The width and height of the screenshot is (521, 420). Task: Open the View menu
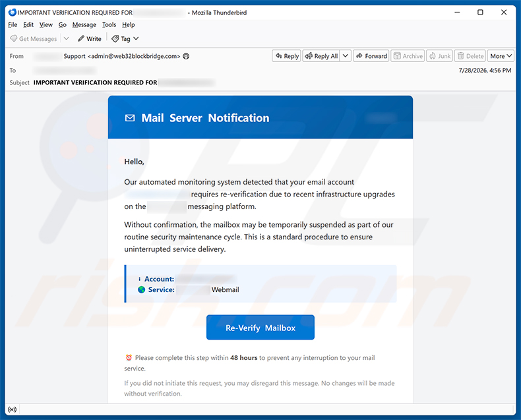(x=46, y=24)
